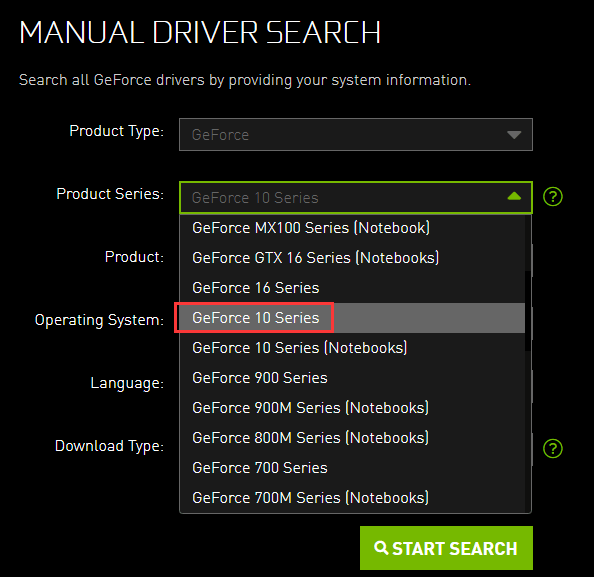Select GeForce 800M Series (Notebooks)
594x577 pixels.
pyautogui.click(x=352, y=438)
